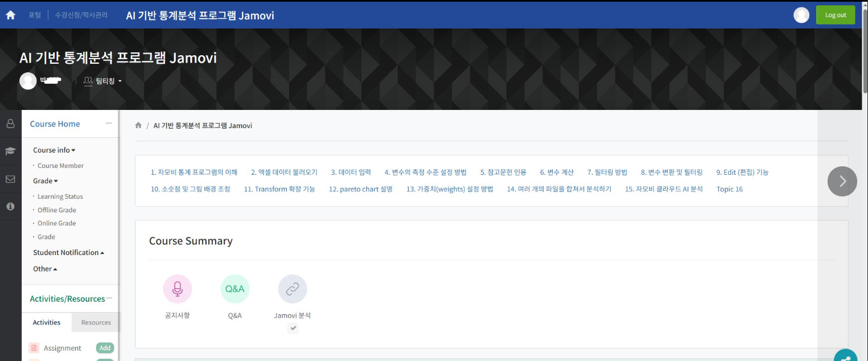Open the user avatar in the top bar

coord(801,15)
